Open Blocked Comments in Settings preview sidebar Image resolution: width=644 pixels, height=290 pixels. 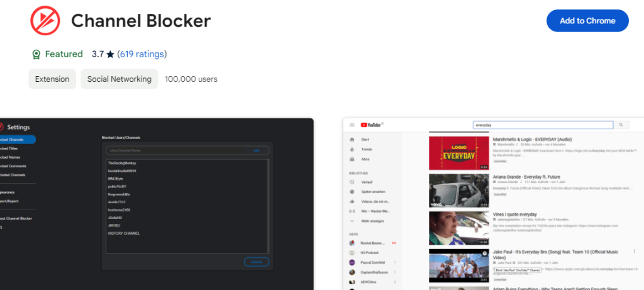pyautogui.click(x=13, y=166)
